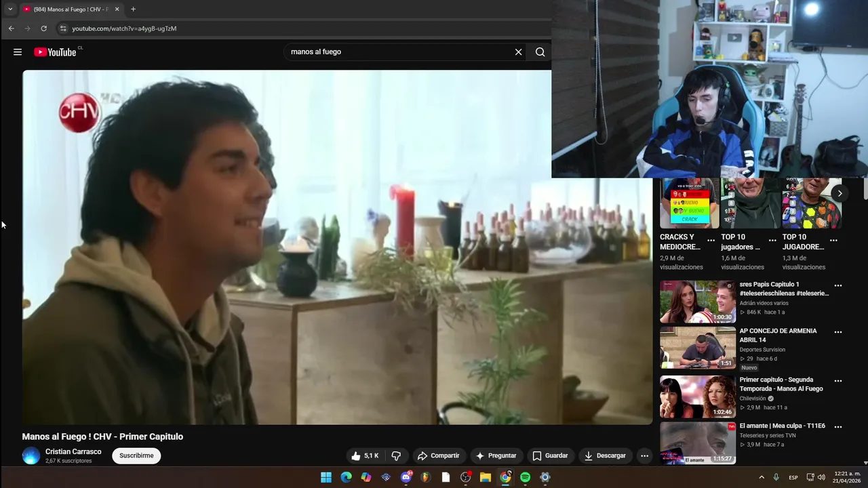Open options for Primer capítulo Segunda Temporada video
The height and width of the screenshot is (488, 868).
click(x=838, y=381)
